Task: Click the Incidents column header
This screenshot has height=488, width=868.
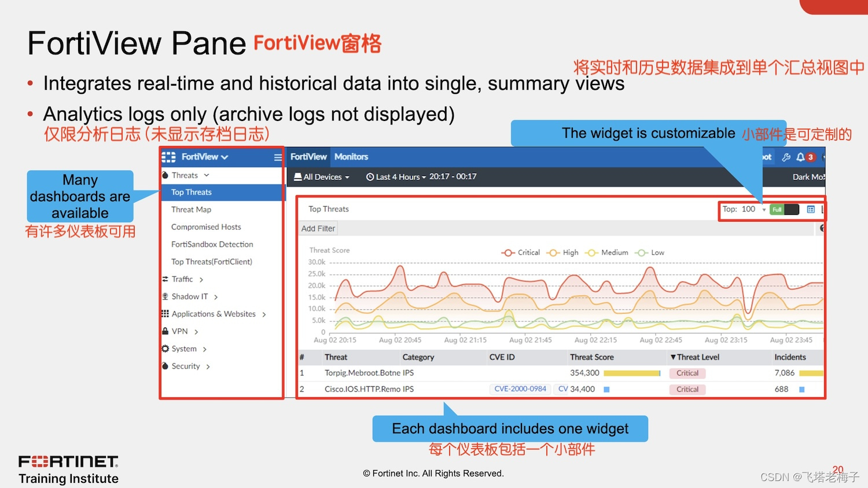Action: pyautogui.click(x=790, y=357)
